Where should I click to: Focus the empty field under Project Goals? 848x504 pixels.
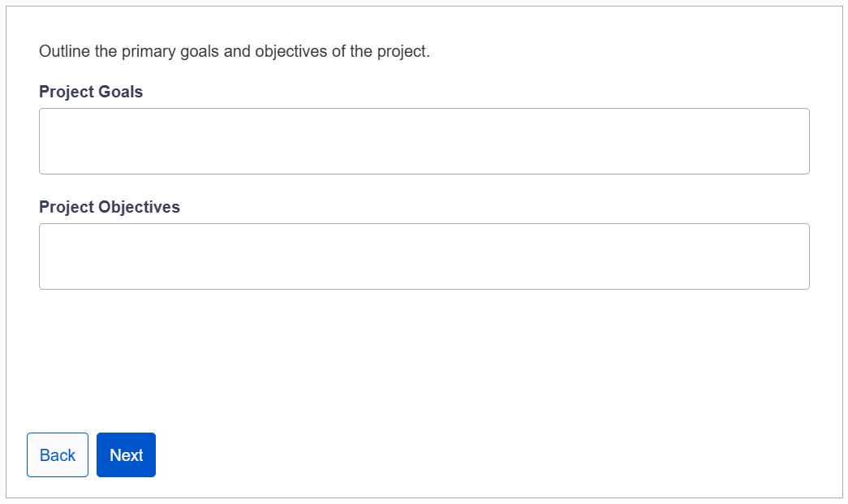(424, 141)
